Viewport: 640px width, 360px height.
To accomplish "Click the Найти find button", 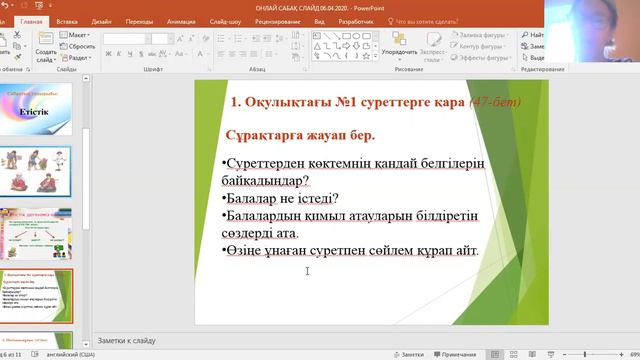I will pyautogui.click(x=533, y=35).
